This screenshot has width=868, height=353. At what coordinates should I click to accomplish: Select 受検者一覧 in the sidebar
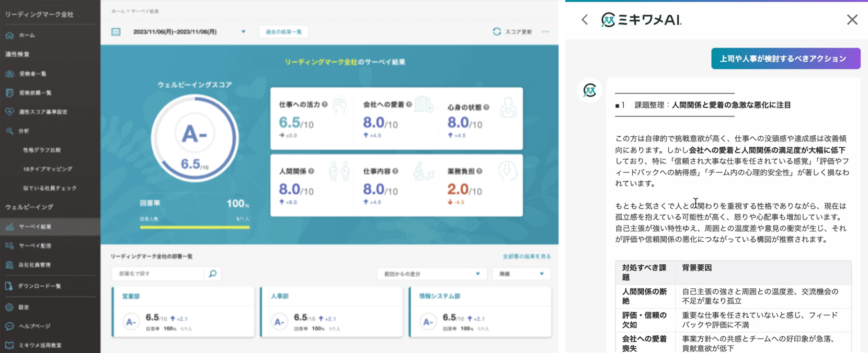coord(35,74)
